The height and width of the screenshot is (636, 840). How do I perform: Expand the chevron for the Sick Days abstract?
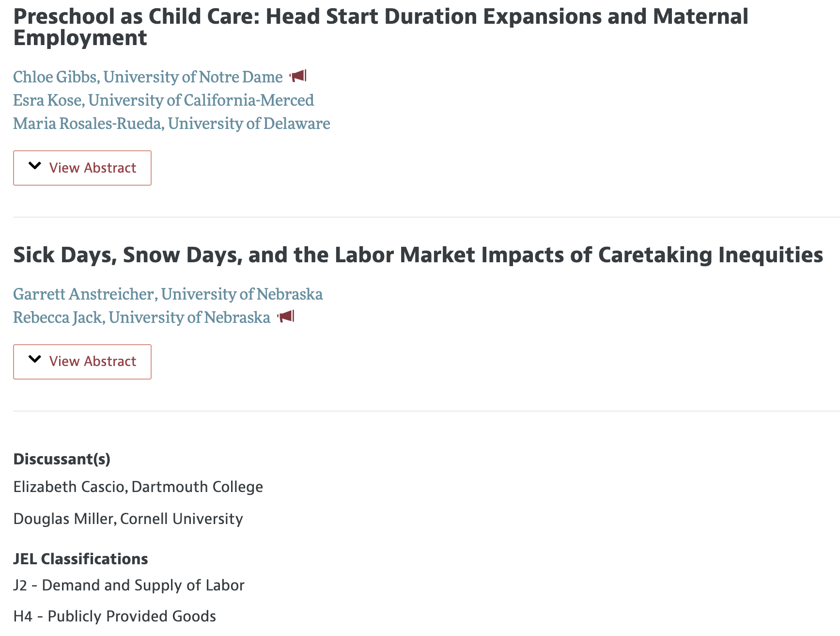click(35, 360)
